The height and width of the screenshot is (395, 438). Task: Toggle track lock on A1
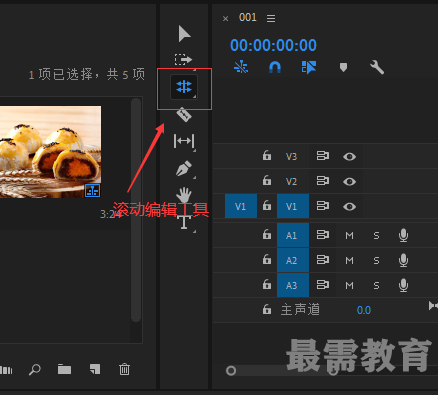[x=267, y=235]
